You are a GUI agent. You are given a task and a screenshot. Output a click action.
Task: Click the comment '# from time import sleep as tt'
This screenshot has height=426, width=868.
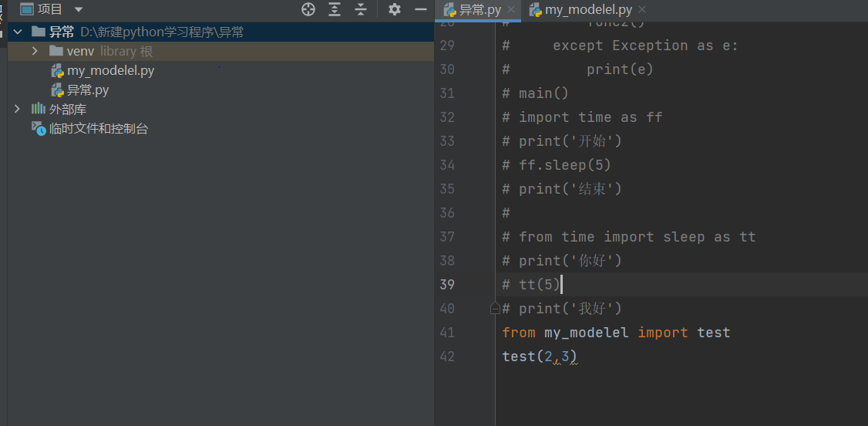(629, 237)
